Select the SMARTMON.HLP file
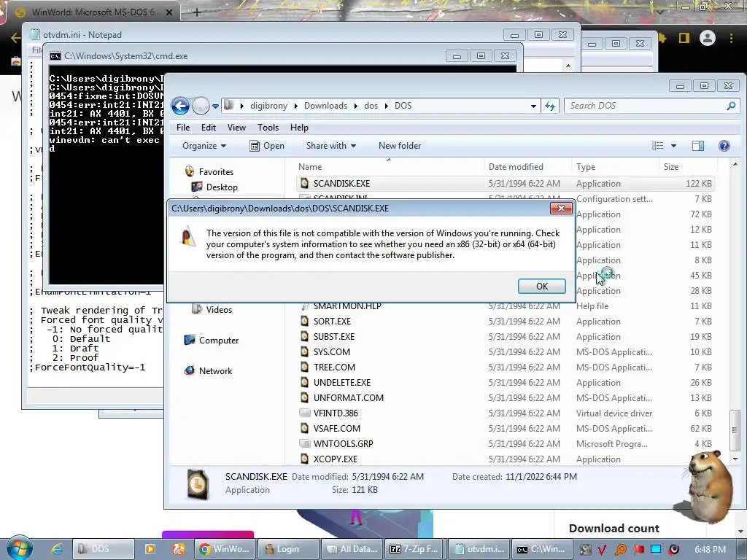The image size is (747, 560). [x=347, y=306]
